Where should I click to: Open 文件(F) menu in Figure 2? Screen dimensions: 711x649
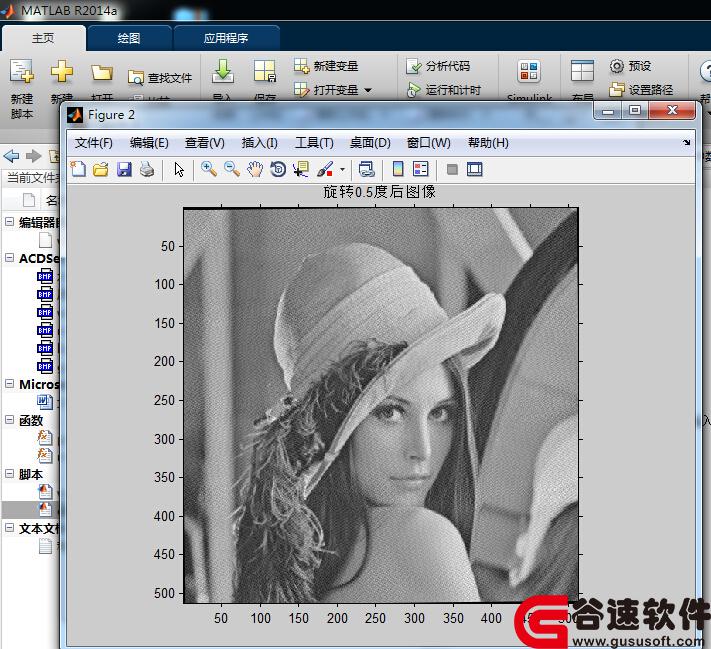(94, 143)
